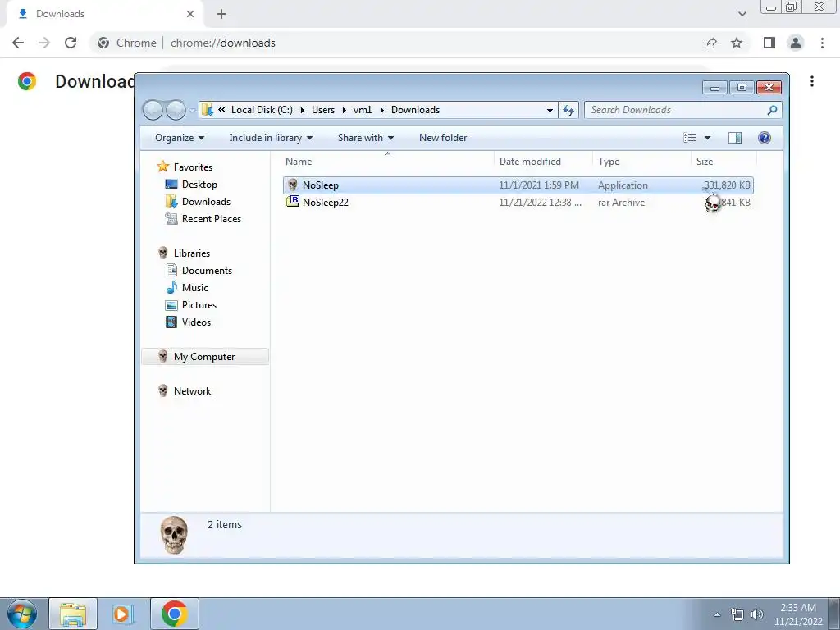Change your view icon in Explorer toolbar
The height and width of the screenshot is (630, 840).
tap(689, 138)
